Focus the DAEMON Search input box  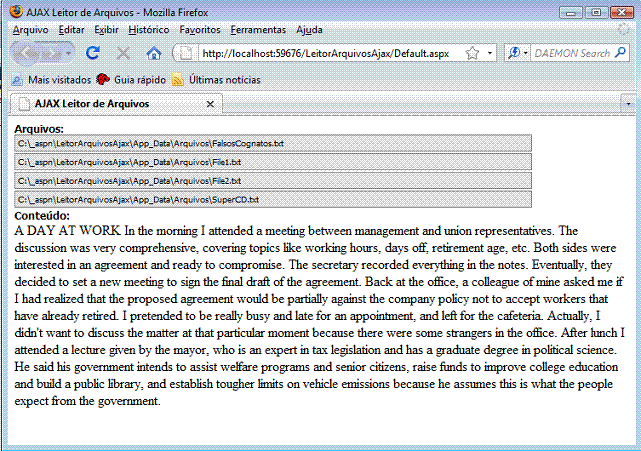point(572,53)
